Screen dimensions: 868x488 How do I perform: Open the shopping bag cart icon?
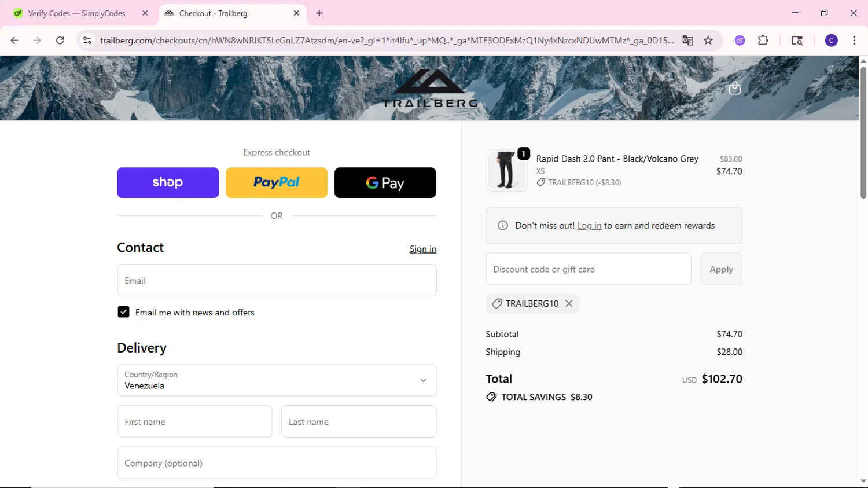tap(735, 88)
